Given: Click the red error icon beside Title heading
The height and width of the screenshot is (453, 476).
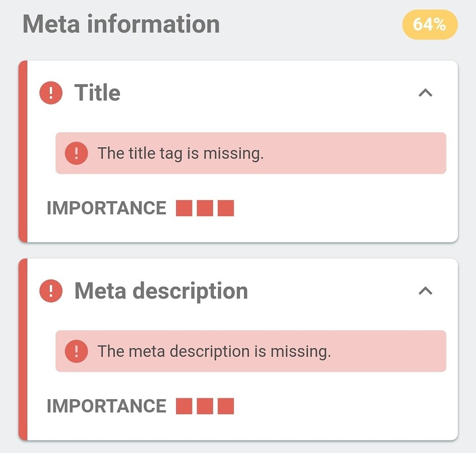Looking at the screenshot, I should tap(51, 93).
